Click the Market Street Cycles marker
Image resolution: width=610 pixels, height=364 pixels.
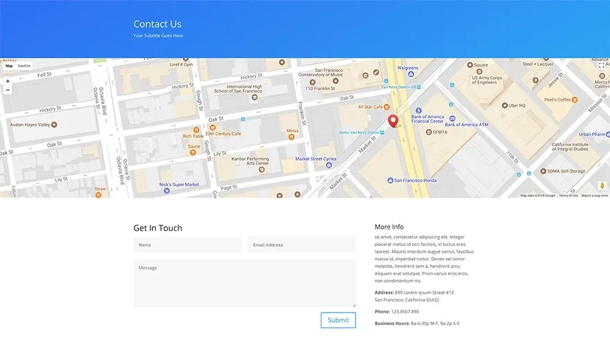[329, 165]
